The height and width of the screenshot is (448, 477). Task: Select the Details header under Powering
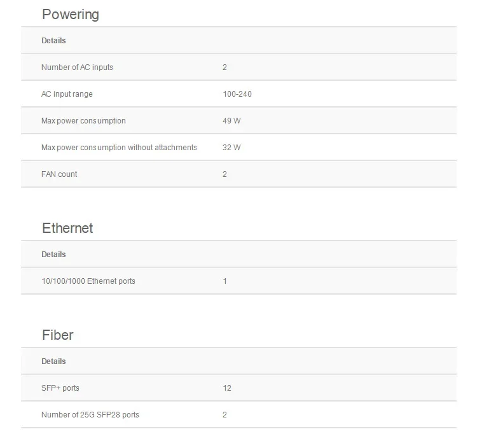(x=53, y=41)
